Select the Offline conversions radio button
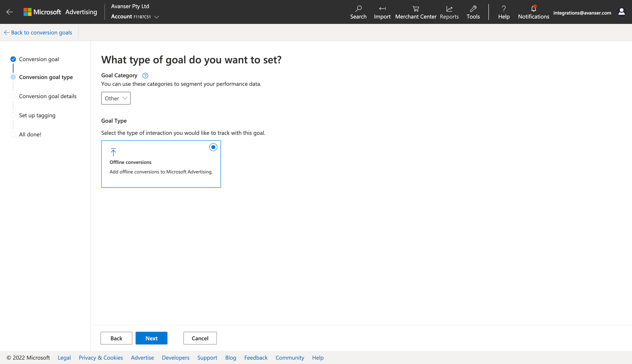The height and width of the screenshot is (364, 632). [213, 147]
